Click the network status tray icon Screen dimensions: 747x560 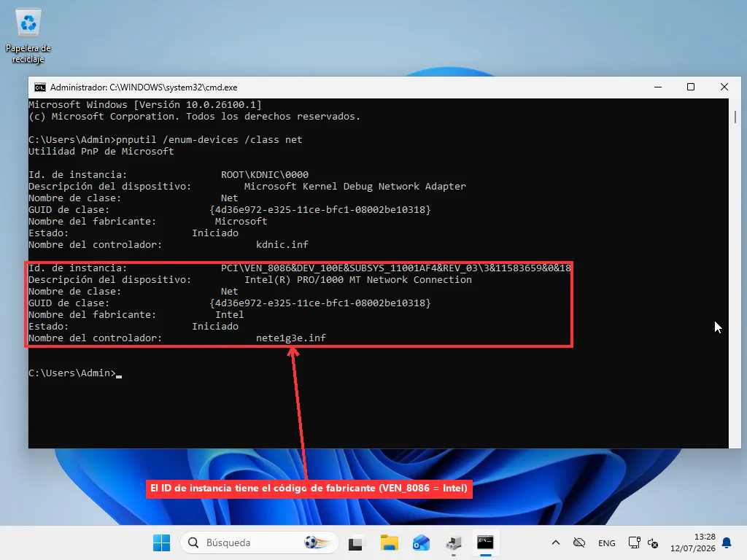pyautogui.click(x=634, y=542)
